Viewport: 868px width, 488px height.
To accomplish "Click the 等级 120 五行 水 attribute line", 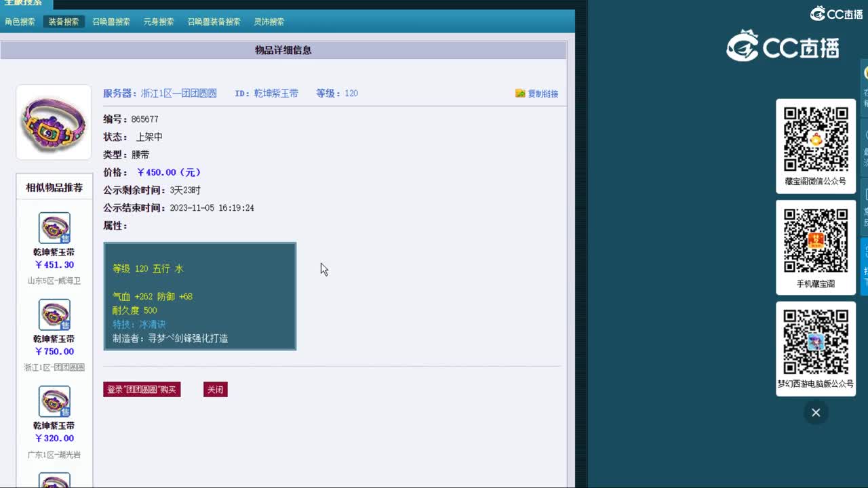I will [148, 269].
